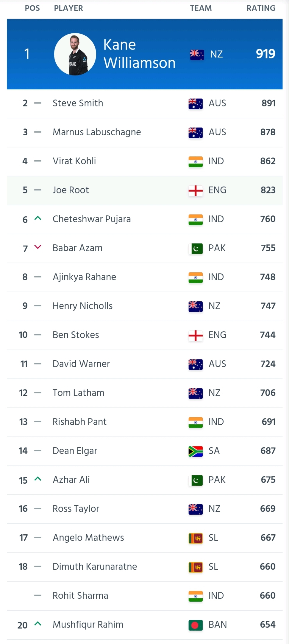The image size is (289, 644).
Task: Click the South Africa flag beside Dean Elgar
Action: point(196,451)
